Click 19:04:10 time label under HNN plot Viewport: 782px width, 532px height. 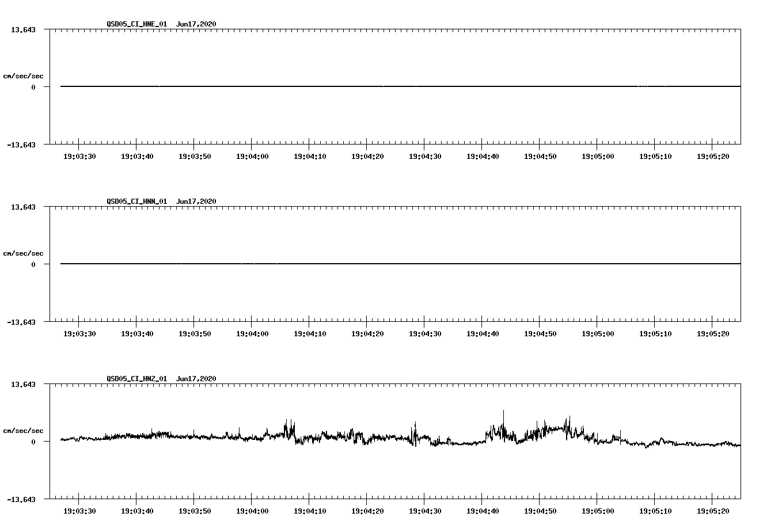(310, 333)
